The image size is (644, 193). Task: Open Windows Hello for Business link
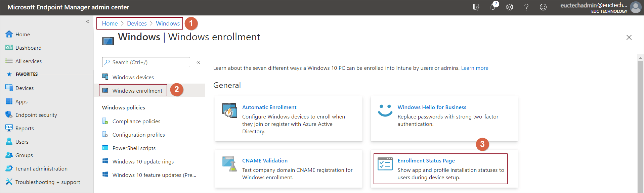pyautogui.click(x=432, y=107)
